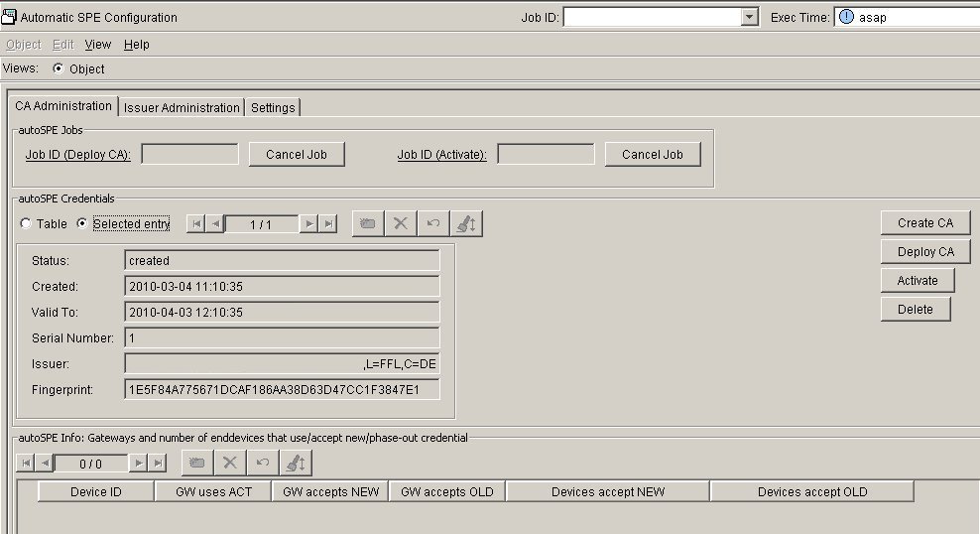Click the Devices accept OLD column header
The image size is (980, 534).
click(812, 492)
